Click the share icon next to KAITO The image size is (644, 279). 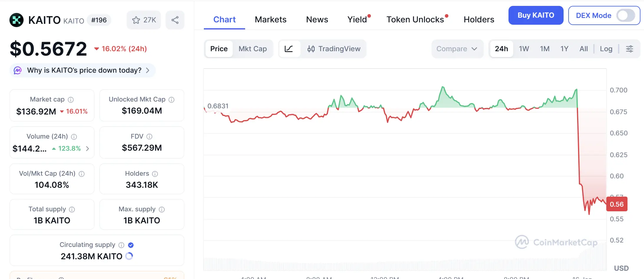[175, 20]
